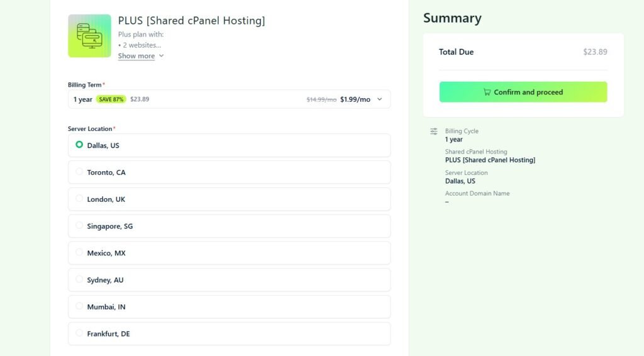Select Mumbai, IN radio option
644x356 pixels.
(79, 306)
